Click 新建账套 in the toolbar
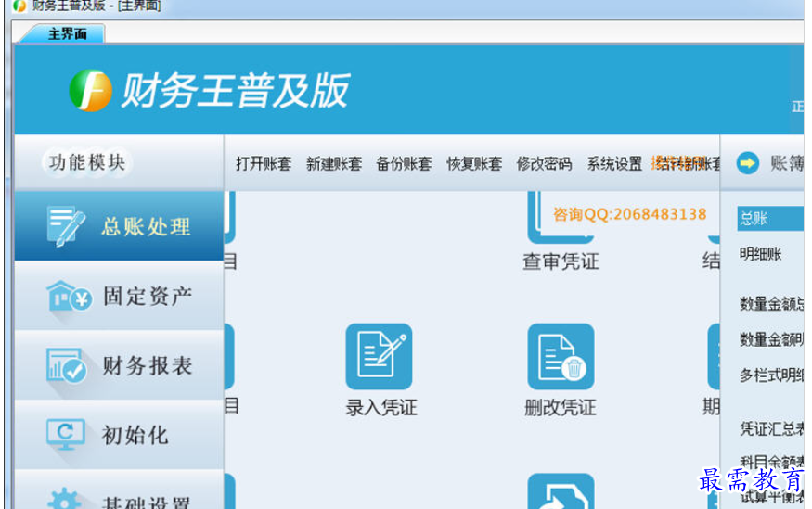 tap(334, 164)
